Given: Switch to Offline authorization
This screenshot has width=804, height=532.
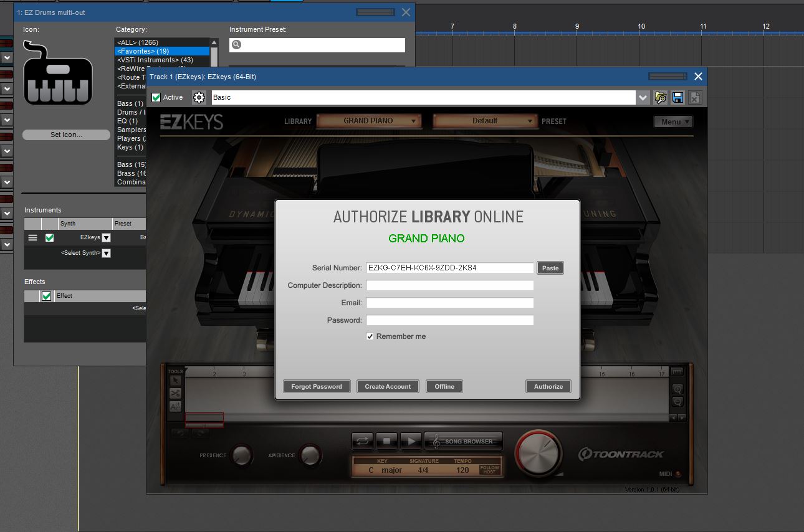Looking at the screenshot, I should click(444, 386).
